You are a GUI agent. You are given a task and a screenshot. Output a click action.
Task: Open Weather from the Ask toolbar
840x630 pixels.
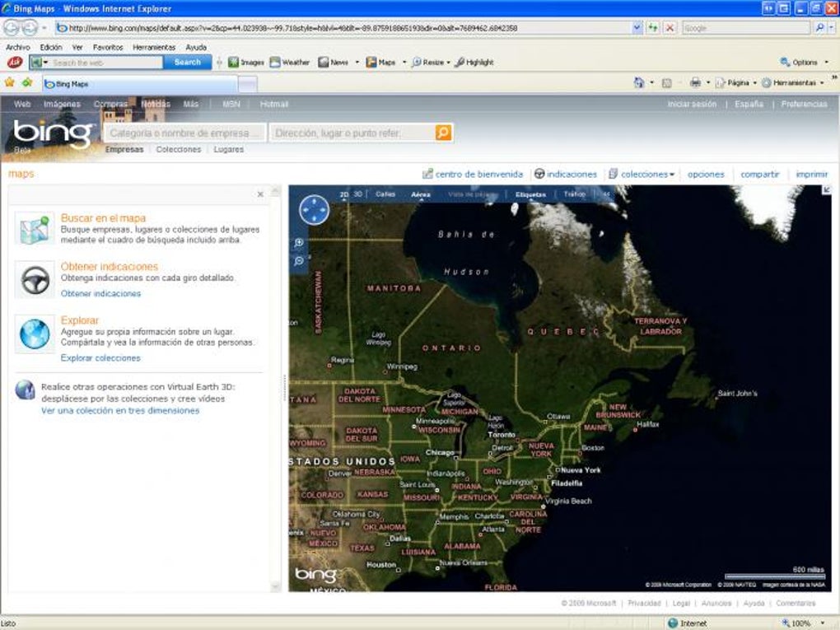[x=290, y=63]
